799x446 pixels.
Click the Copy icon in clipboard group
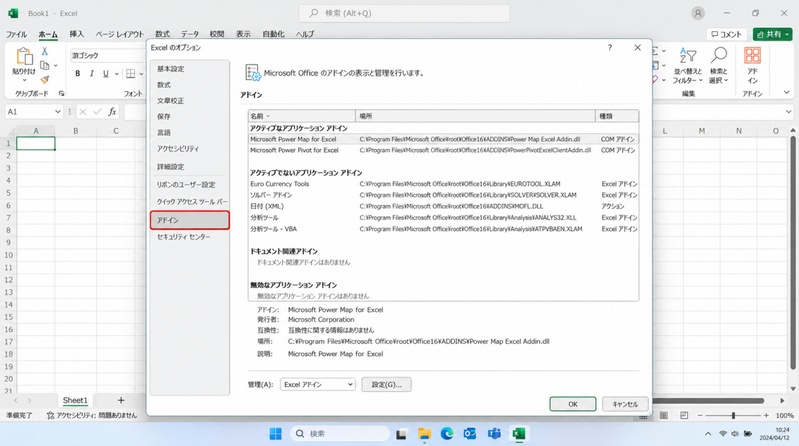point(45,65)
